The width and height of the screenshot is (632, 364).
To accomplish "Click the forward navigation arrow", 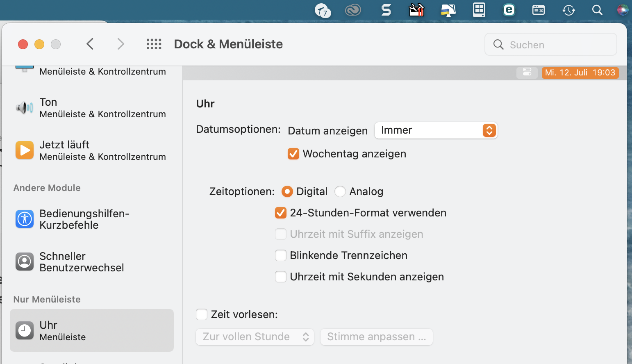I will point(120,44).
